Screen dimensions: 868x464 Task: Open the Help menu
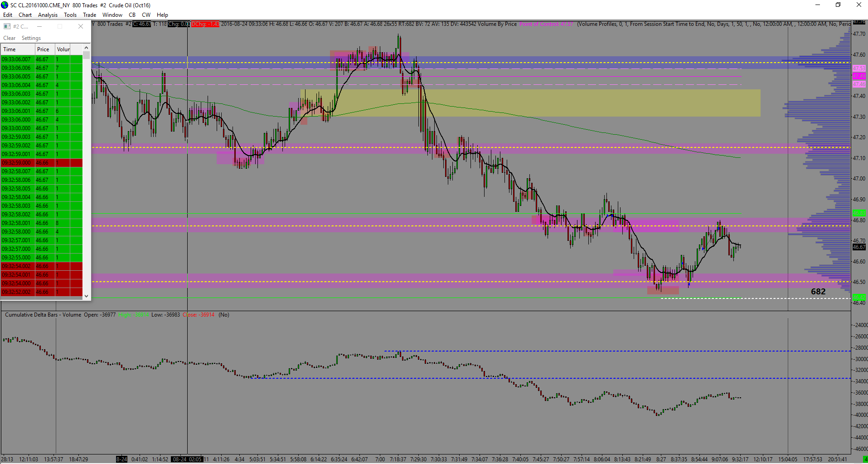pos(162,15)
